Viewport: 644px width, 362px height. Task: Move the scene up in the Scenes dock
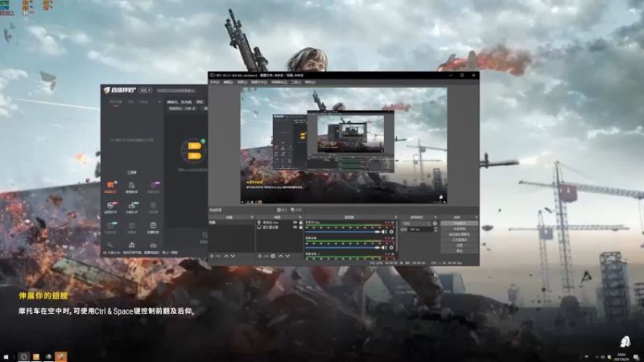[226, 256]
